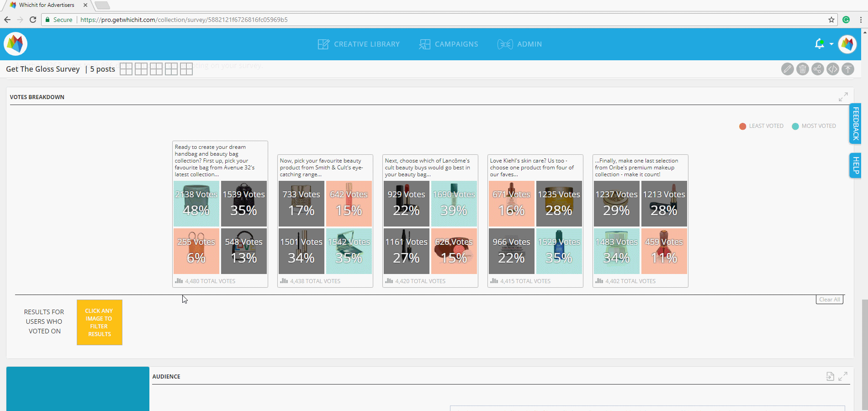This screenshot has width=868, height=411.
Task: Click the Whichit logo in header
Action: pos(16,44)
